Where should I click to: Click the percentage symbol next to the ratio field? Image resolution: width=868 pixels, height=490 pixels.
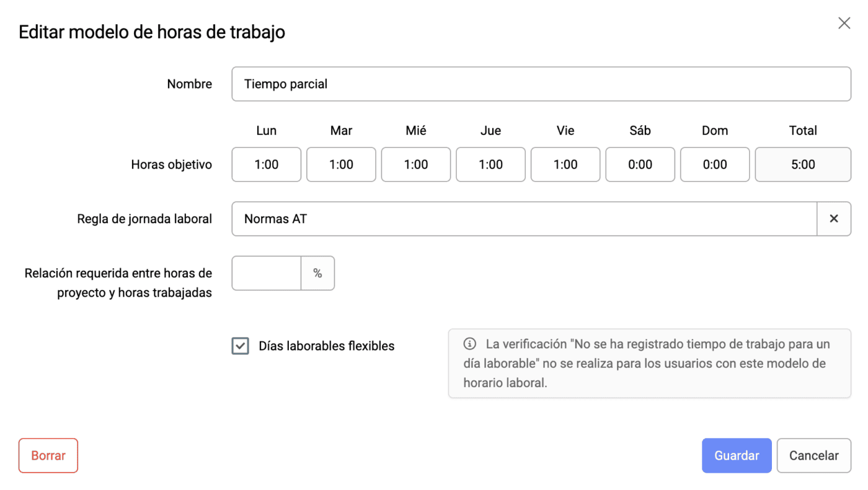[x=318, y=273]
